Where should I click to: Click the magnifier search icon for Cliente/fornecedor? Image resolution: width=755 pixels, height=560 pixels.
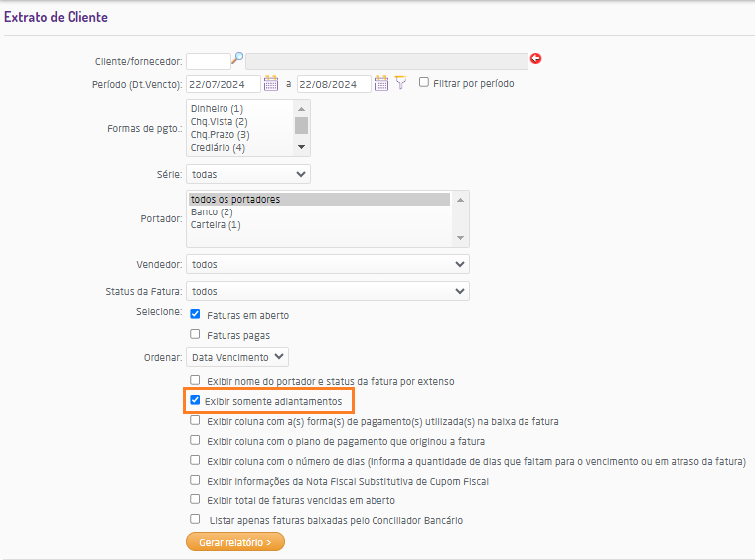tap(237, 59)
